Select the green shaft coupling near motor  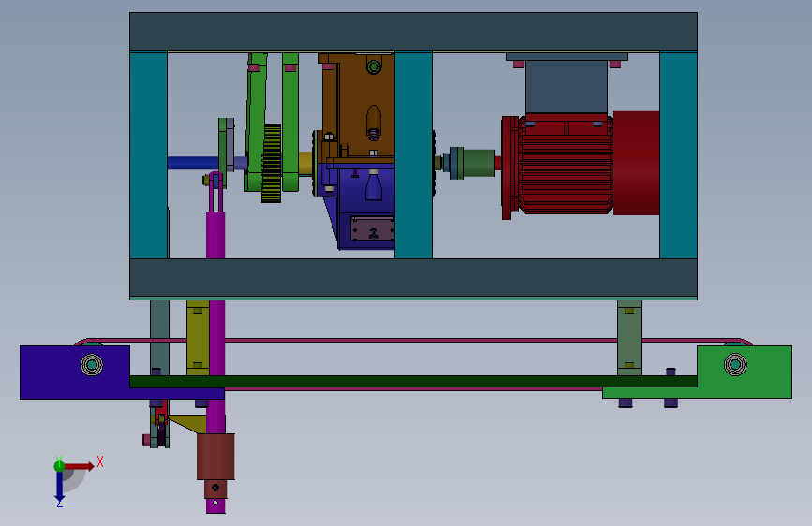point(479,164)
